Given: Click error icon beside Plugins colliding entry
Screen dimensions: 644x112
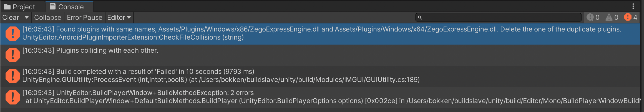Looking at the screenshot, I should click(12, 55).
